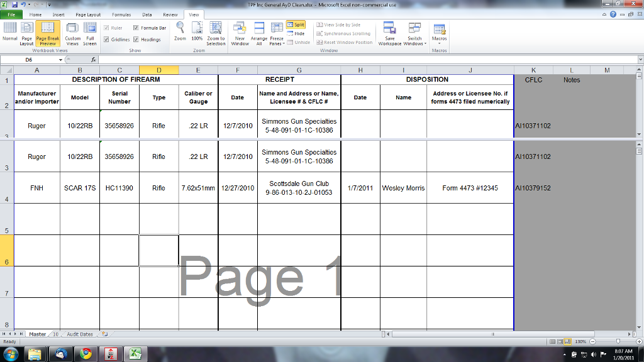Jump to the last sheet tab
644x362 pixels.
(x=21, y=334)
